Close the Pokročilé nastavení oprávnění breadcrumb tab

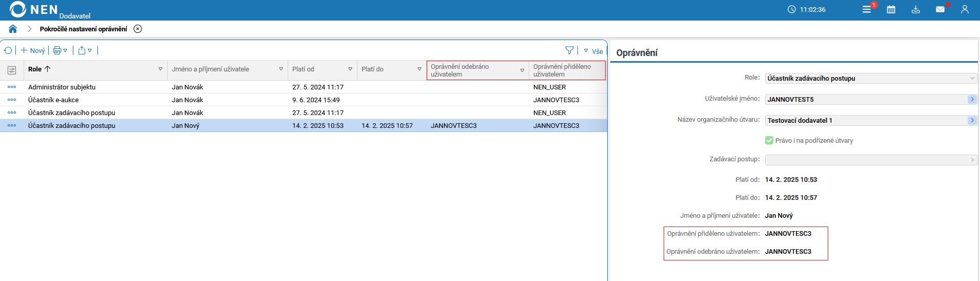(137, 29)
